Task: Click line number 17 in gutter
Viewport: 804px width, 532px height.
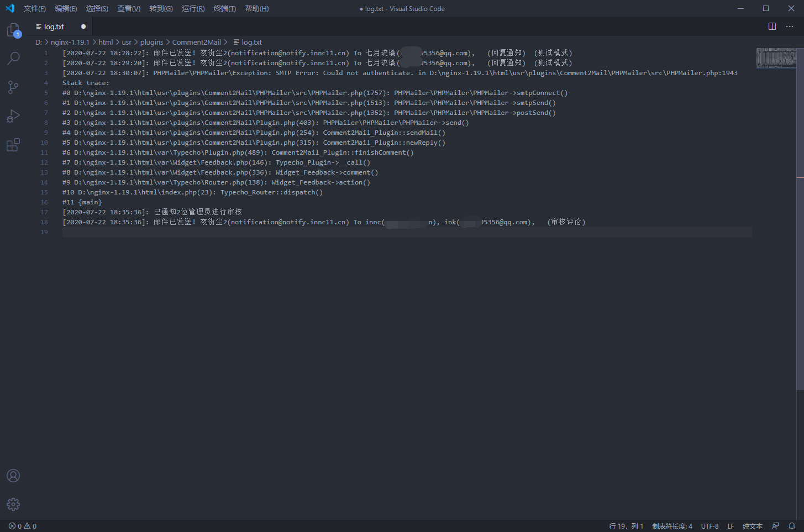Action: click(44, 212)
